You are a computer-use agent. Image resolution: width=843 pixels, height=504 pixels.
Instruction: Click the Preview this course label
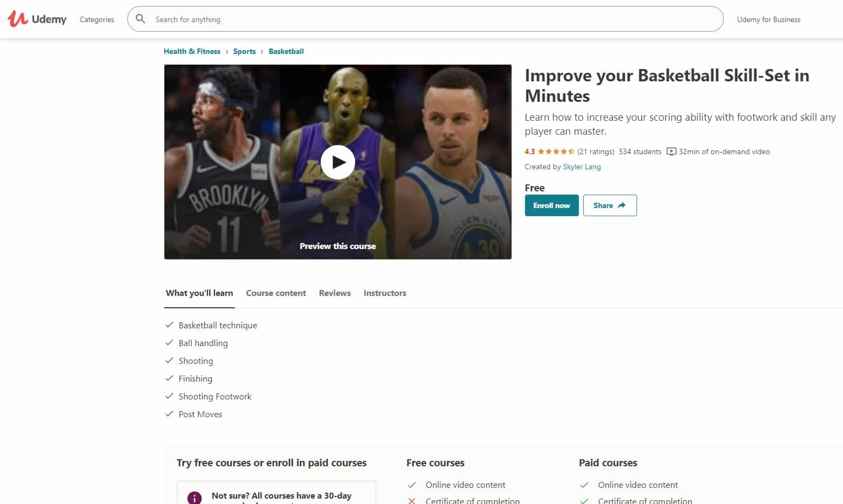click(338, 246)
